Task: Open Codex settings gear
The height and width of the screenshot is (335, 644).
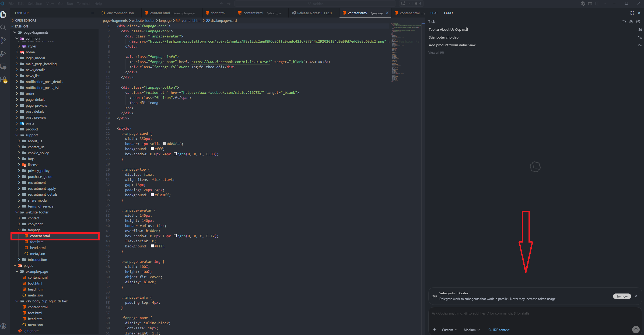Action: pyautogui.click(x=631, y=22)
